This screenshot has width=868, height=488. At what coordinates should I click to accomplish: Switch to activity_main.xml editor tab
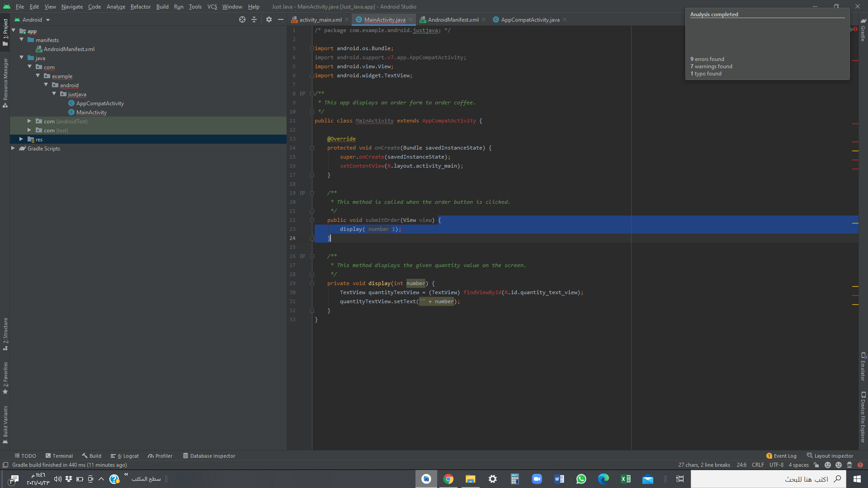tap(320, 20)
